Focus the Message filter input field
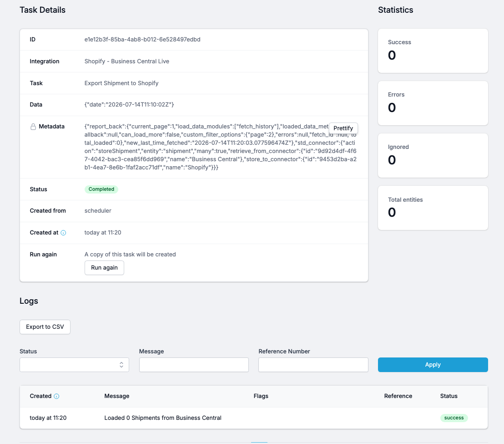 [x=194, y=365]
